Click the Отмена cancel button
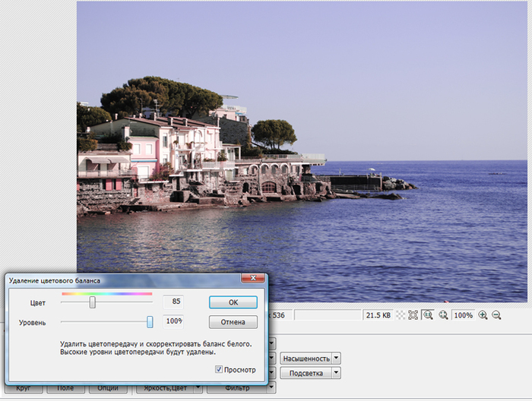This screenshot has height=401, width=532. coord(233,322)
